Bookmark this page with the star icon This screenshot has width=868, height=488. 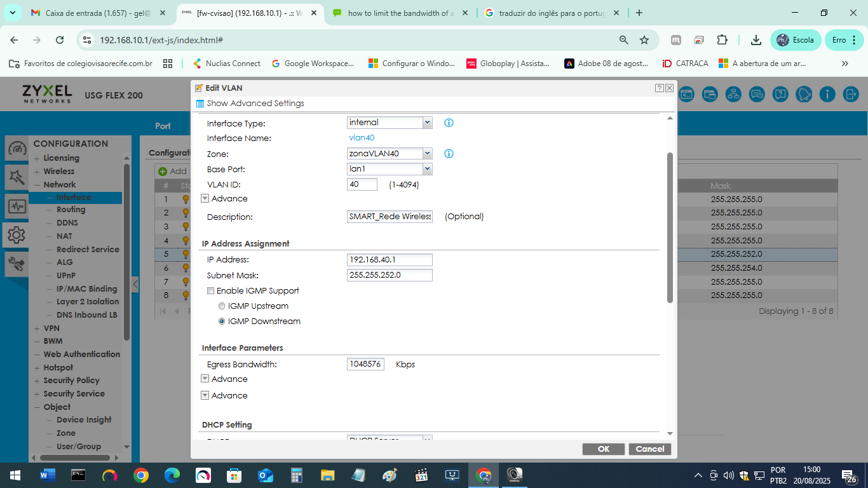[644, 40]
